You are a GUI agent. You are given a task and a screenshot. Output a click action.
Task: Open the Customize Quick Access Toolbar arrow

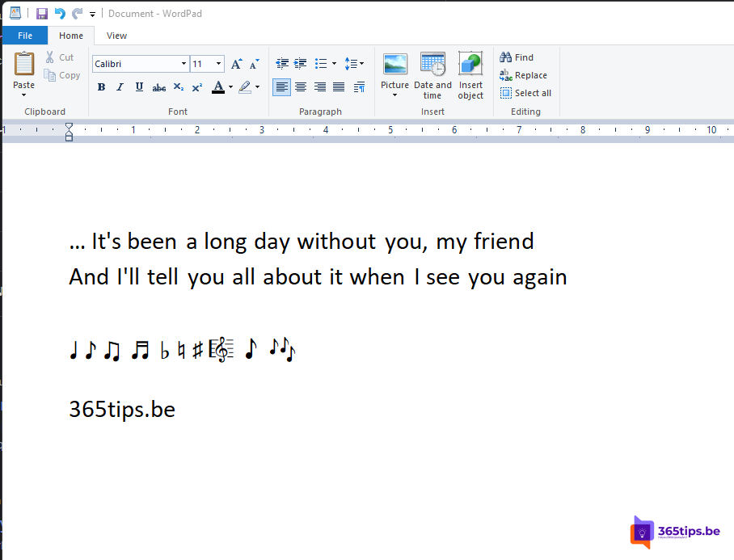[93, 15]
